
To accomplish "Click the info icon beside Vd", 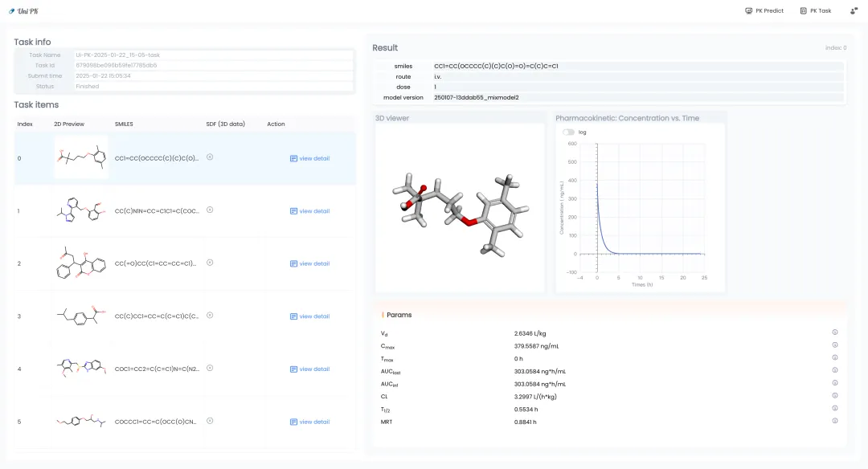I will pos(835,332).
